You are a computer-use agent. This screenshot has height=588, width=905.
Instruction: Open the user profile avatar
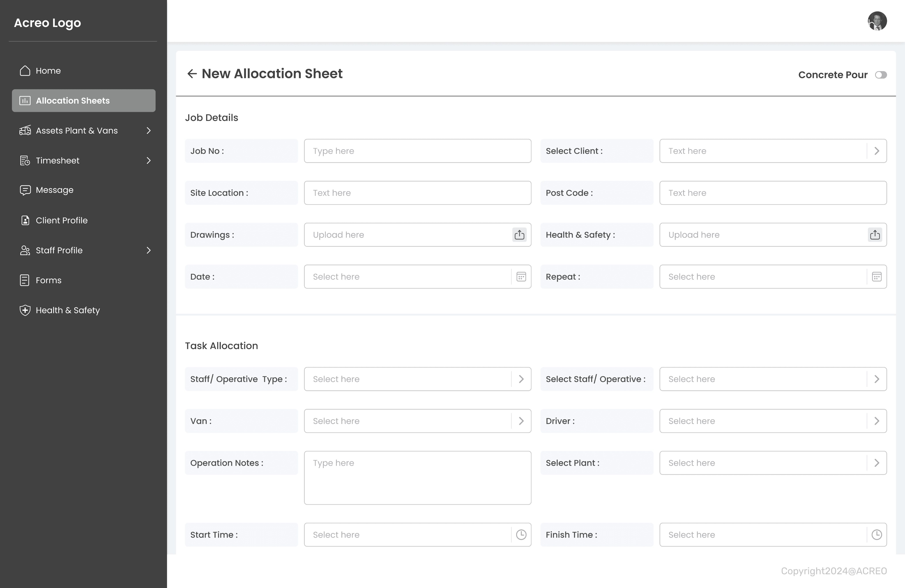tap(877, 21)
